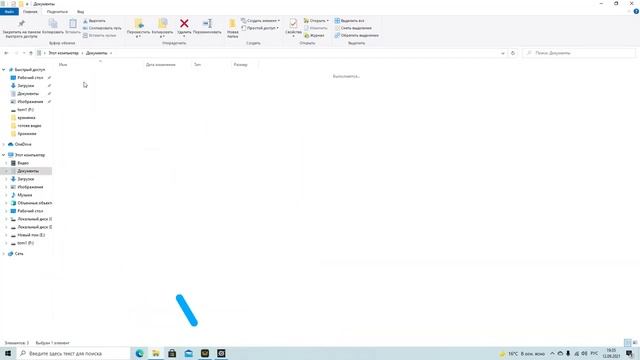Select Изображения under Этот компьютер
This screenshot has height=360, width=640.
(x=30, y=187)
